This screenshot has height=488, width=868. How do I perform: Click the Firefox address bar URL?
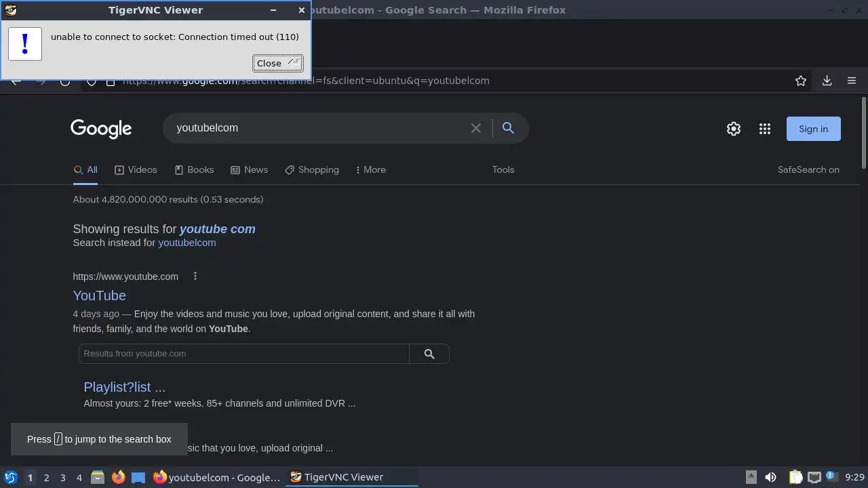tap(306, 81)
